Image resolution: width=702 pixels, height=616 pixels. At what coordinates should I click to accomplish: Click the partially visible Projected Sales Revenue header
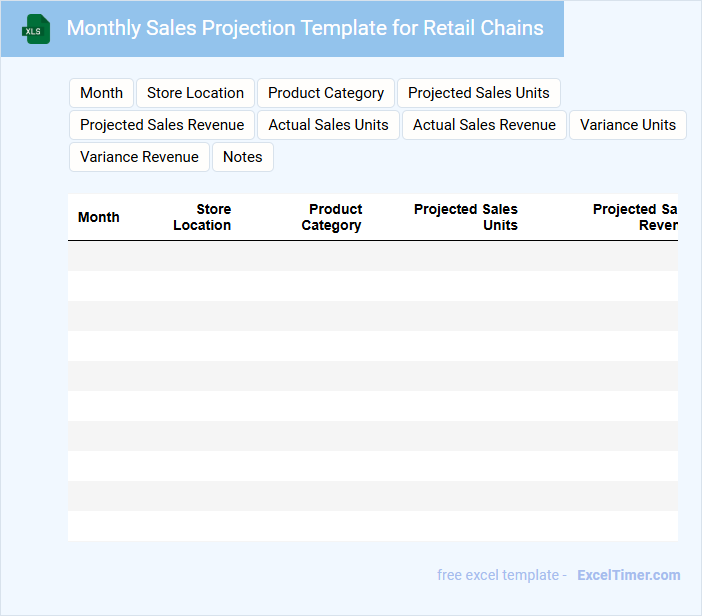click(x=636, y=217)
